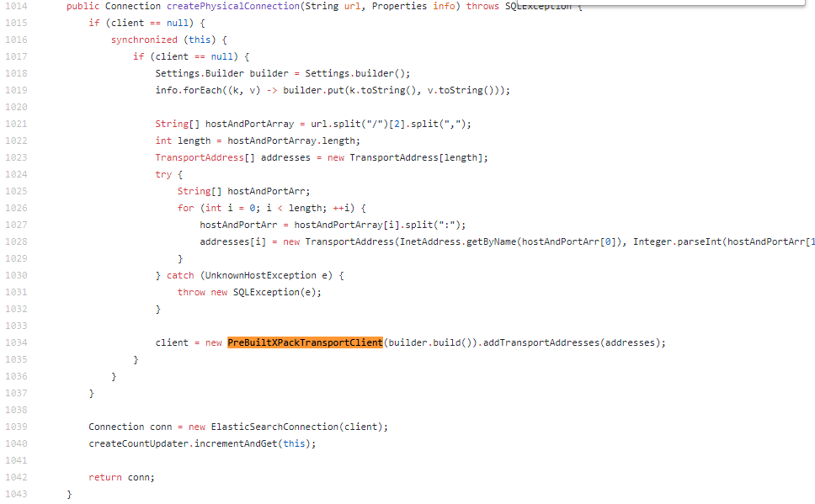Click Properties type in method signature
This screenshot has height=504, width=815.
[x=399, y=6]
